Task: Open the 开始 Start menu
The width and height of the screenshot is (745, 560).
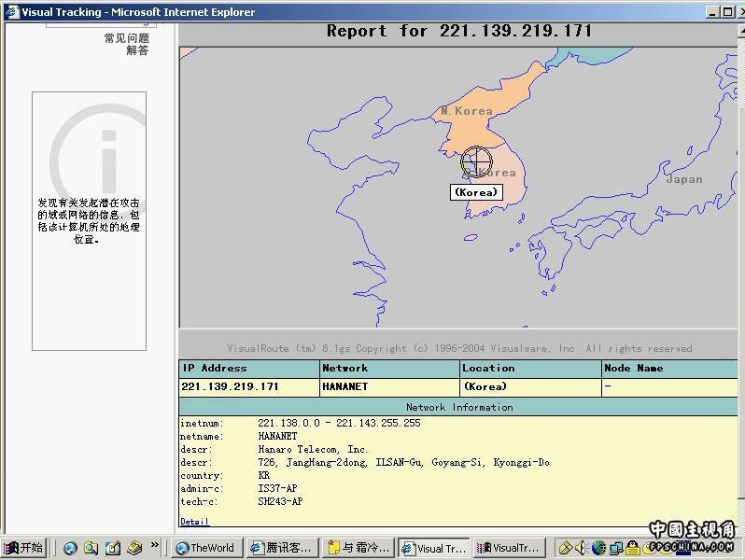Action: pyautogui.click(x=24, y=548)
